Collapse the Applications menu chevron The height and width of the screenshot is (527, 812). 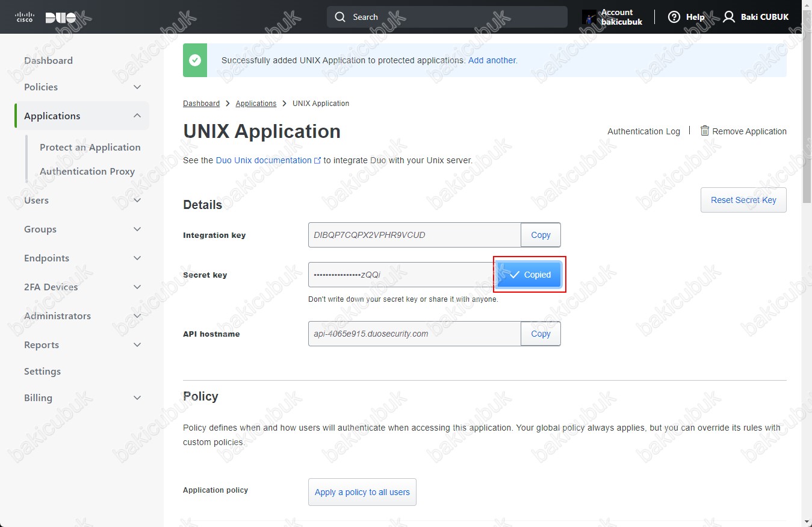[137, 116]
